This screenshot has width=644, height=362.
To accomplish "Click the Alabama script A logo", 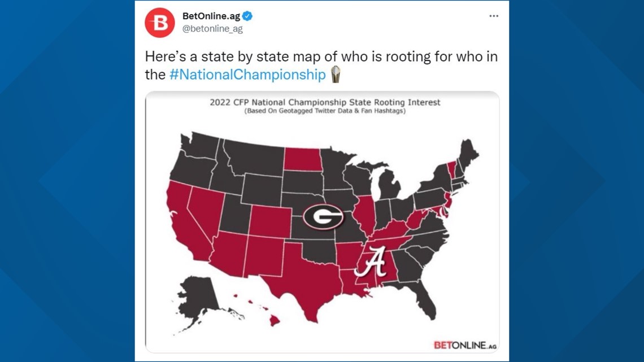I will pos(371,261).
